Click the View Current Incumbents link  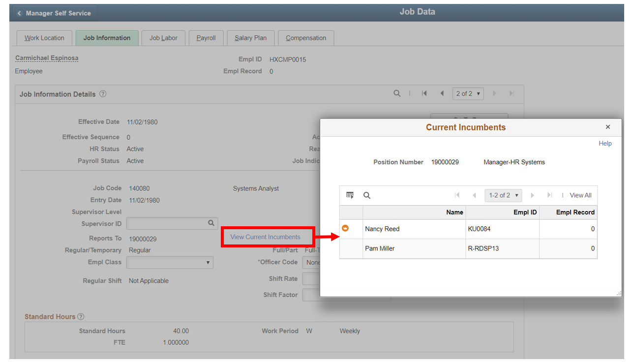click(x=265, y=237)
